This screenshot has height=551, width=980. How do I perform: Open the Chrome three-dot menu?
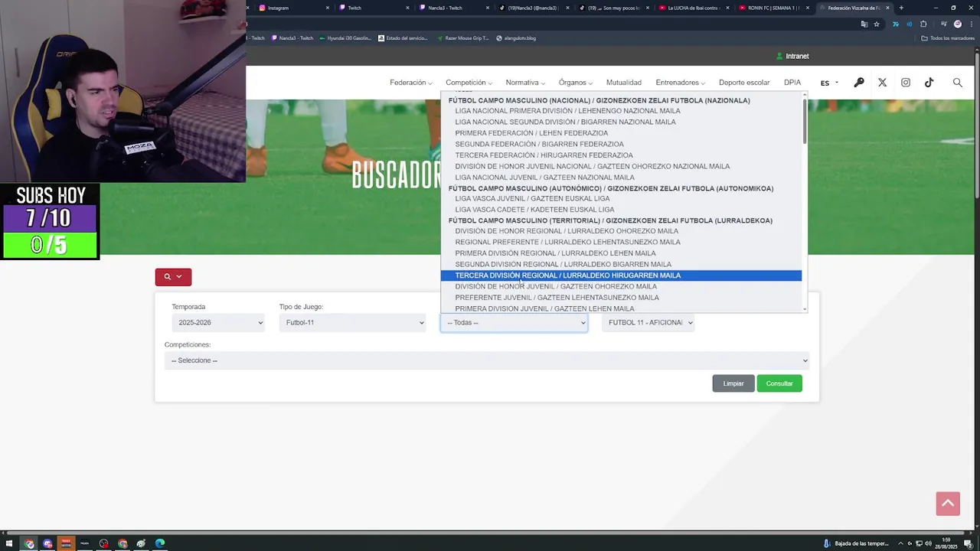click(970, 24)
